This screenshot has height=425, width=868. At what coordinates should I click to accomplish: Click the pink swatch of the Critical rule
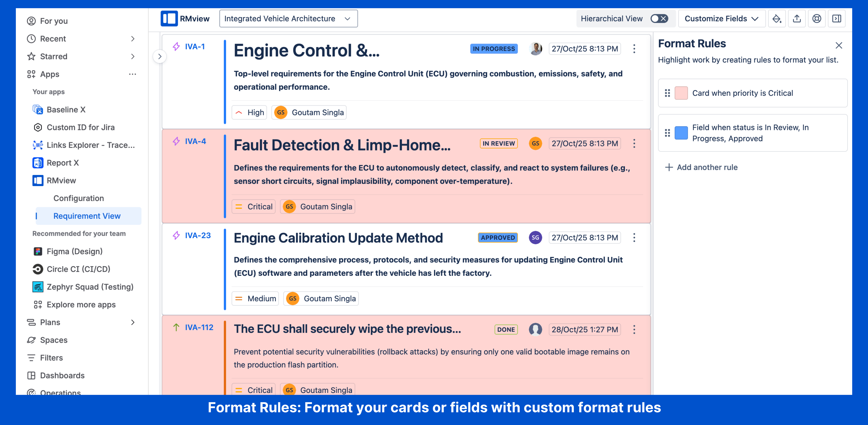681,93
